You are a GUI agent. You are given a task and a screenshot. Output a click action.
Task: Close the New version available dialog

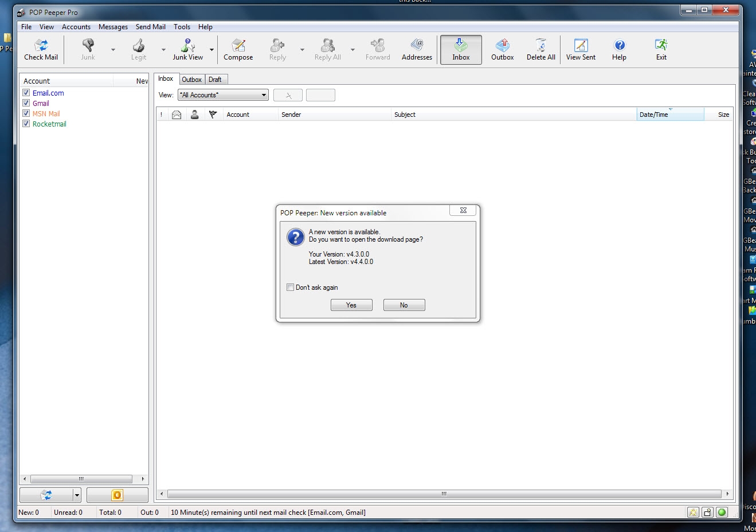(463, 210)
